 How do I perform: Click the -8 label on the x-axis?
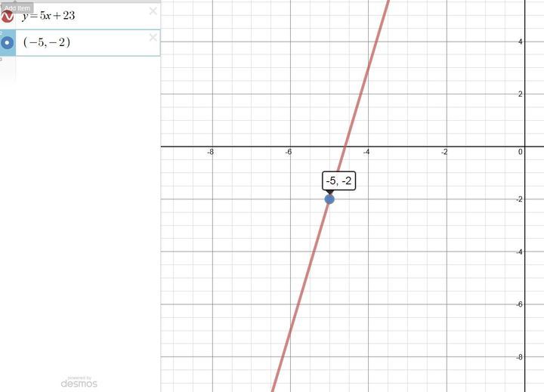coord(210,153)
